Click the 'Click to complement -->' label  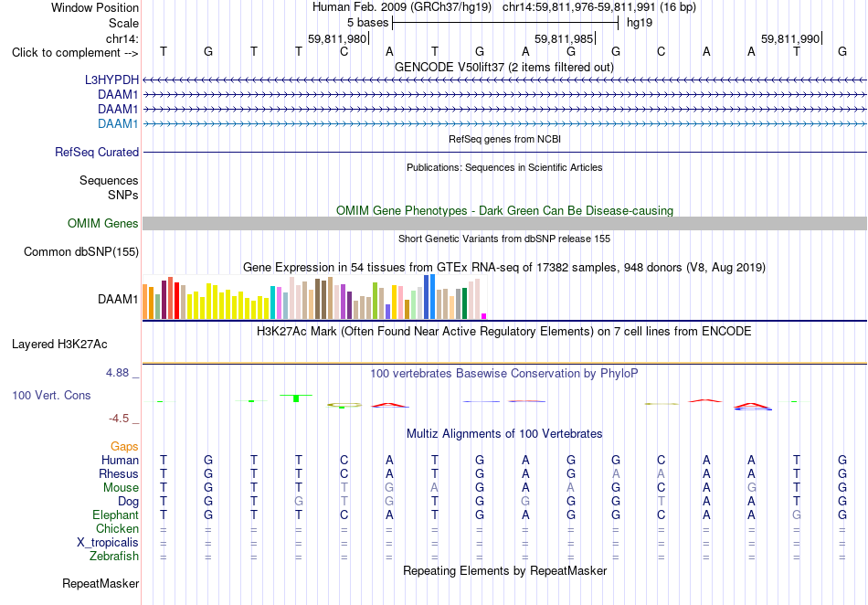(x=75, y=53)
